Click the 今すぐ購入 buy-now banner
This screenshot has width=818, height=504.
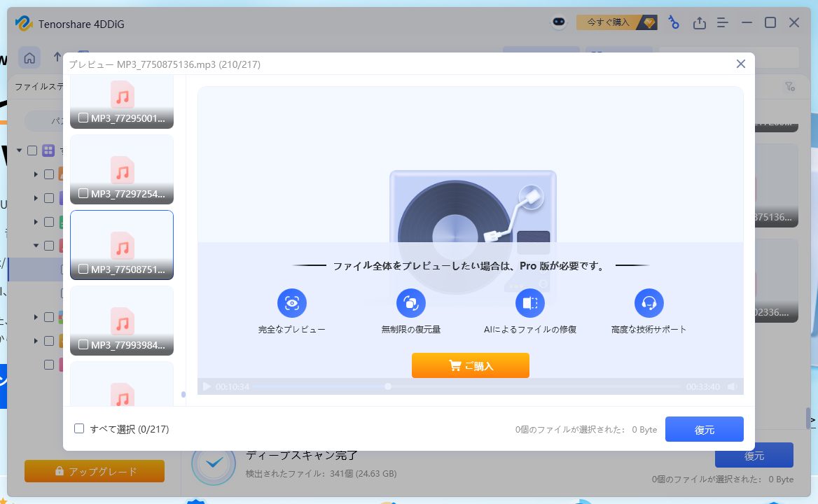coord(616,22)
